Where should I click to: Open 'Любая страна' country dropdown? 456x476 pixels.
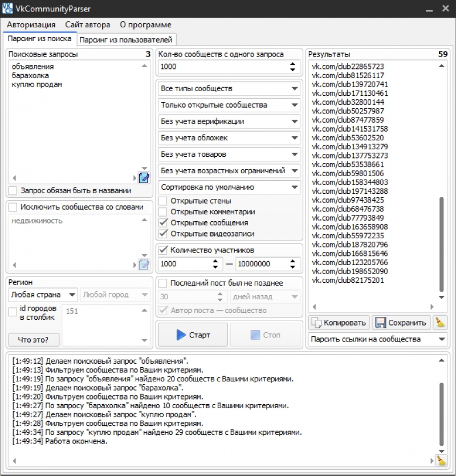click(43, 295)
